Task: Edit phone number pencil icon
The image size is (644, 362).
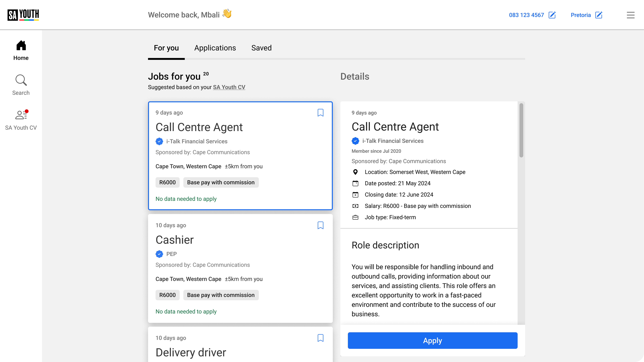Action: pos(552,15)
